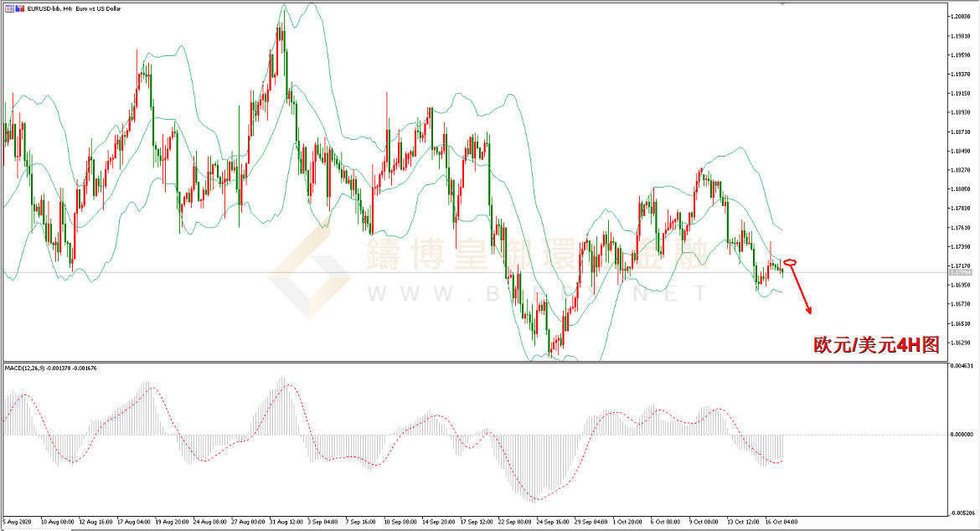Click the gray current price tag
980x531 pixels.
(960, 272)
